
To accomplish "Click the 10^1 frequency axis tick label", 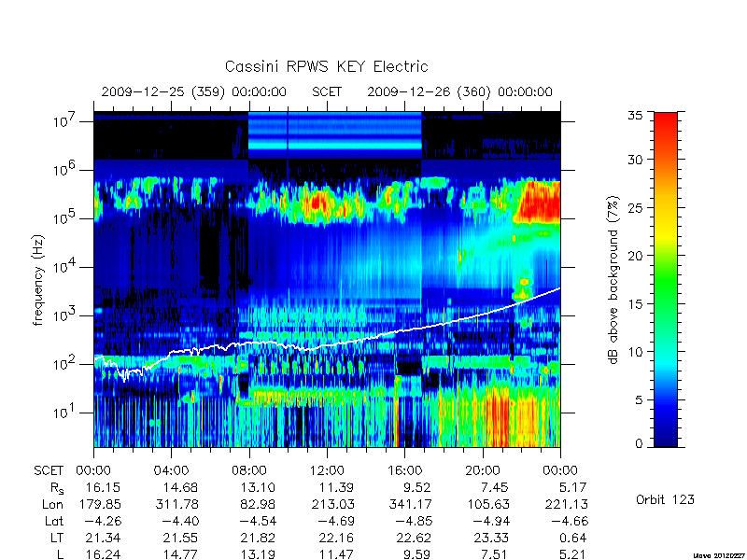I will [64, 412].
